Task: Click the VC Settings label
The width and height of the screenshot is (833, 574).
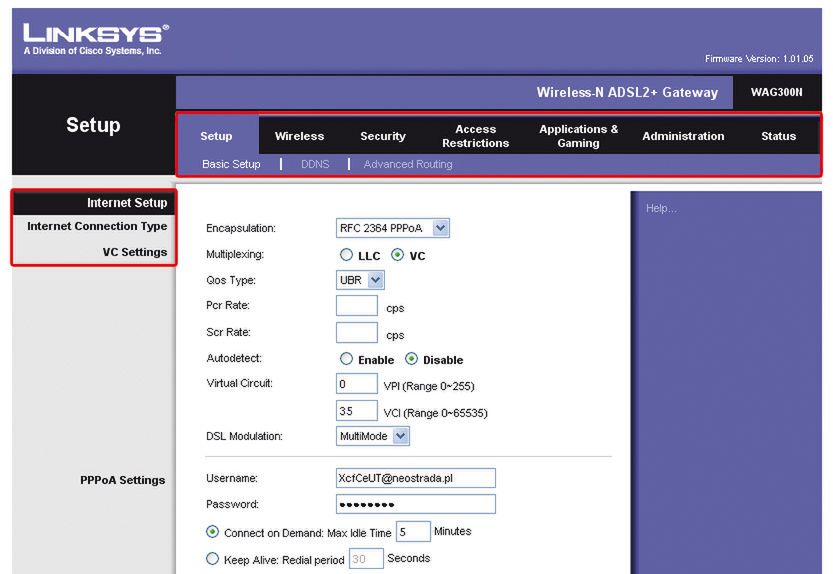Action: 135,252
